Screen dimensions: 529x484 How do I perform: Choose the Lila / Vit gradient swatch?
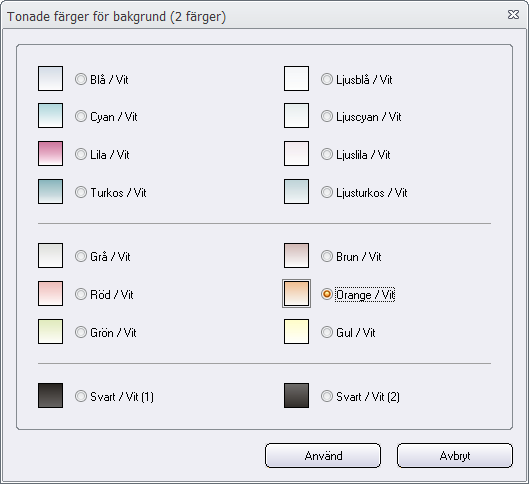click(50, 153)
